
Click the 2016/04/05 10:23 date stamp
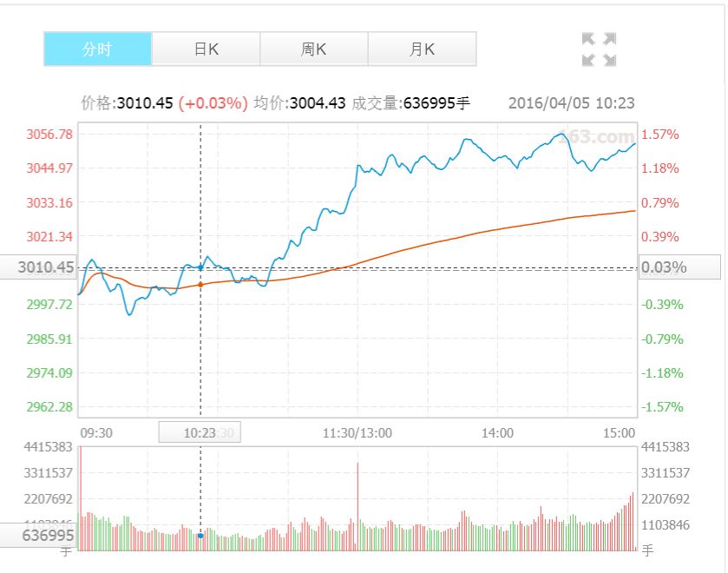[x=571, y=103]
